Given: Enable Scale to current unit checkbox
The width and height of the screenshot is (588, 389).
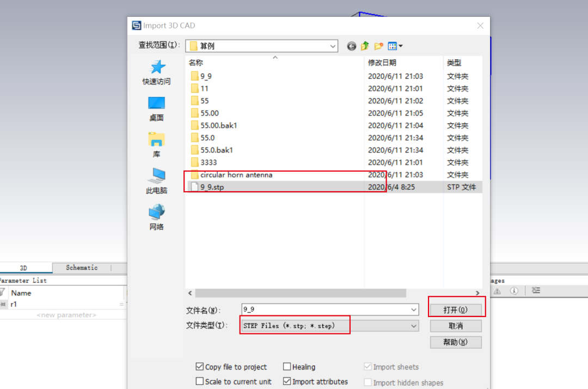Looking at the screenshot, I should 199,381.
